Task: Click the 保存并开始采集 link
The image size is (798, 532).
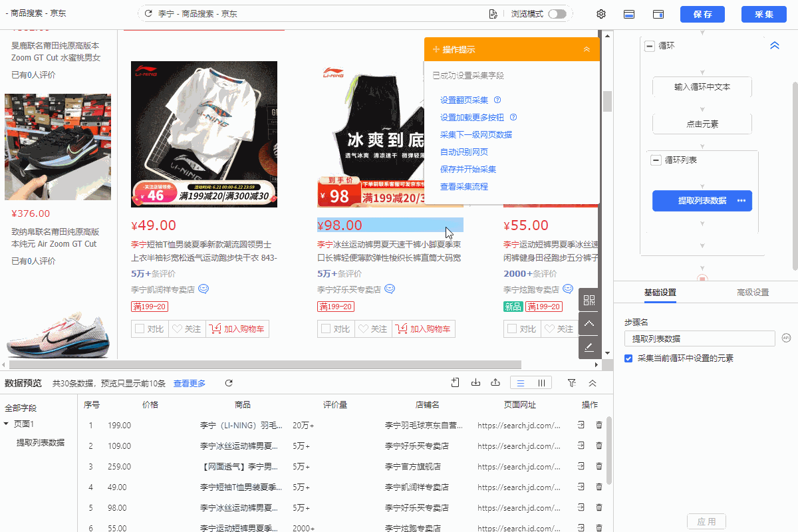Action: point(468,170)
